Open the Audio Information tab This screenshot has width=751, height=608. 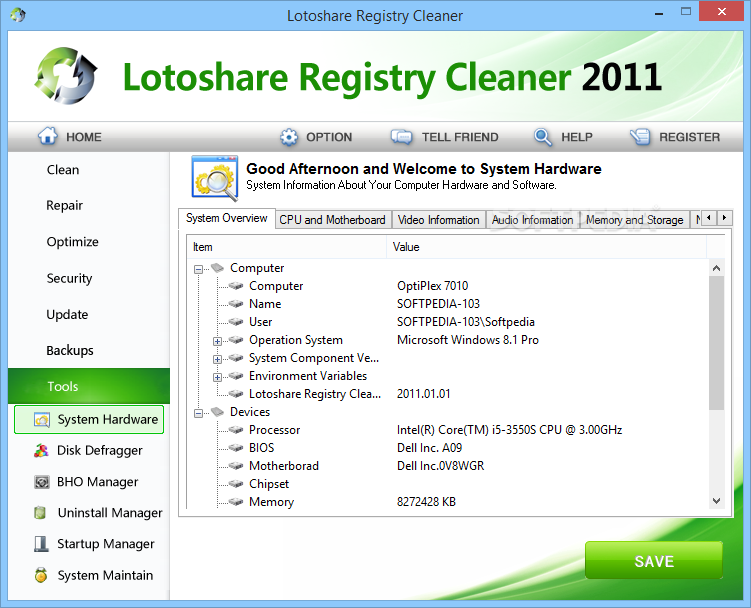coord(533,219)
